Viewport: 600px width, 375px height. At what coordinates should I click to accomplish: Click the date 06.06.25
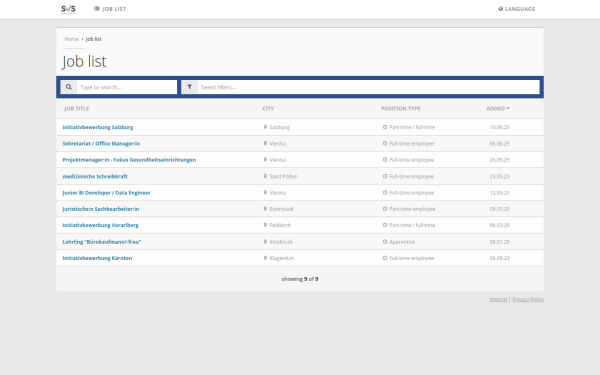point(499,143)
